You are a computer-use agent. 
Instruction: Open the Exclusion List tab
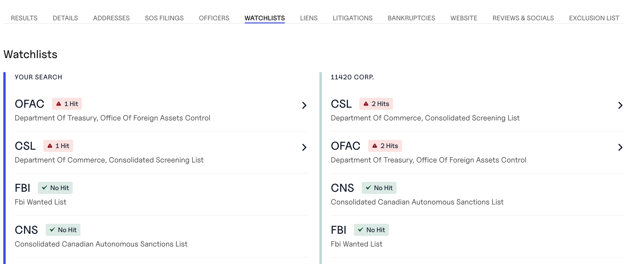click(594, 18)
